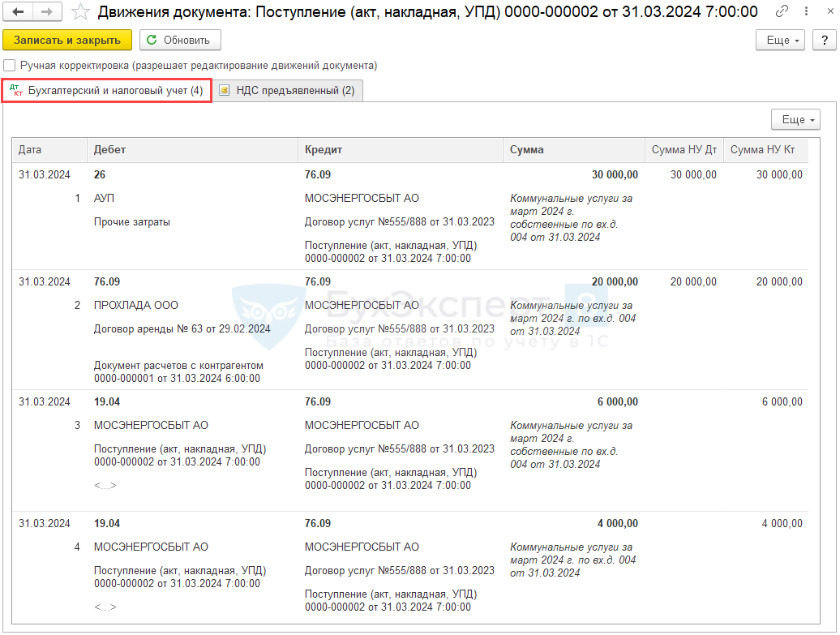Click the back navigation arrow
This screenshot has height=635, width=840.
(x=18, y=12)
